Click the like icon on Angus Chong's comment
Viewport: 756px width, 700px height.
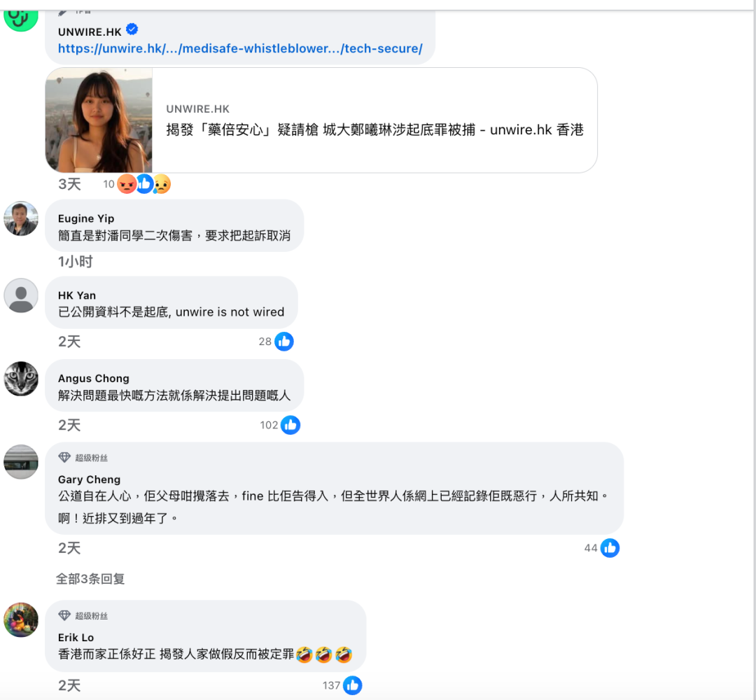290,425
